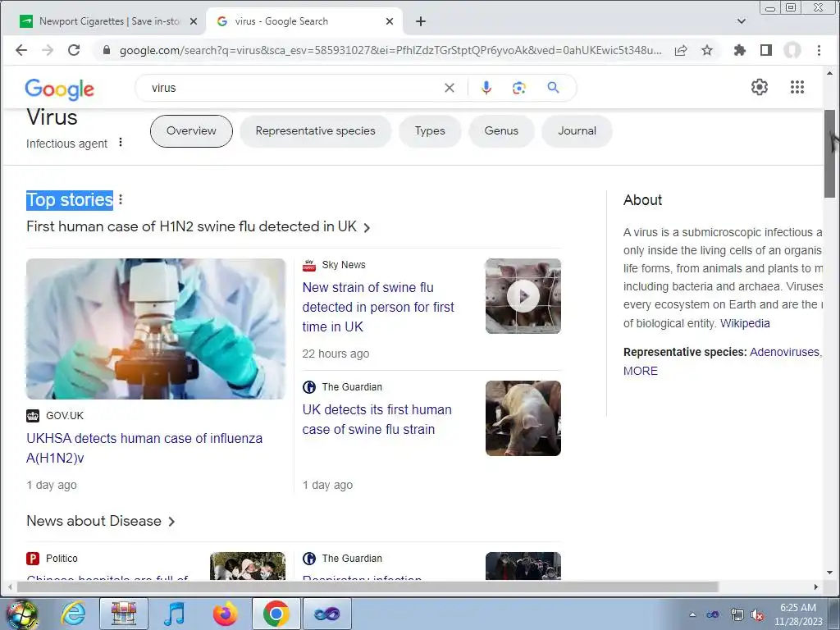Click the Politico article thumbnail
The width and height of the screenshot is (840, 630).
point(248,566)
